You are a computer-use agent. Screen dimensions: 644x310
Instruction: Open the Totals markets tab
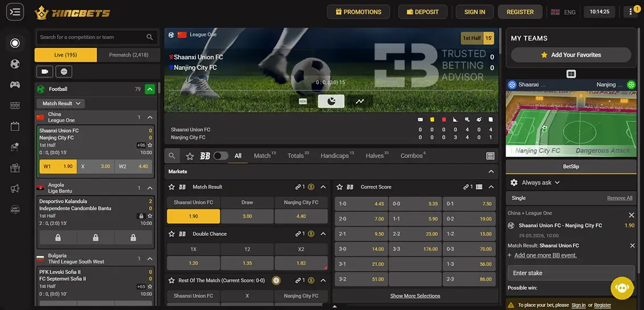[x=297, y=156]
